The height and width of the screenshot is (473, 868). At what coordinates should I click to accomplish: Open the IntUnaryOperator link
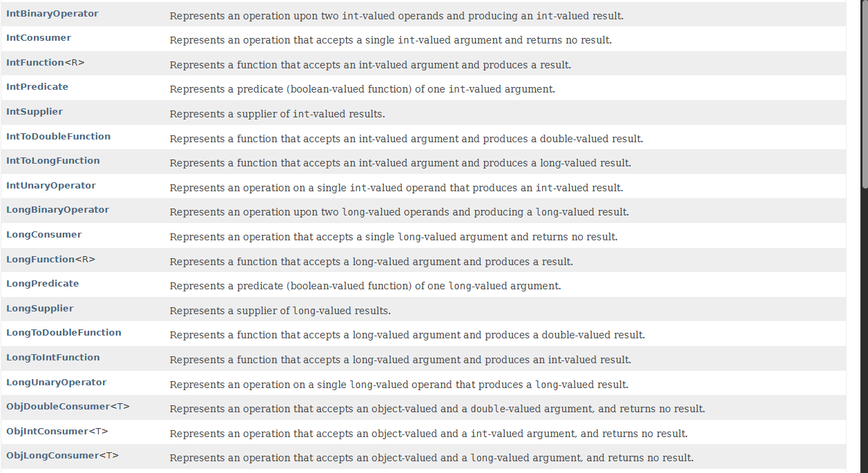pyautogui.click(x=51, y=186)
